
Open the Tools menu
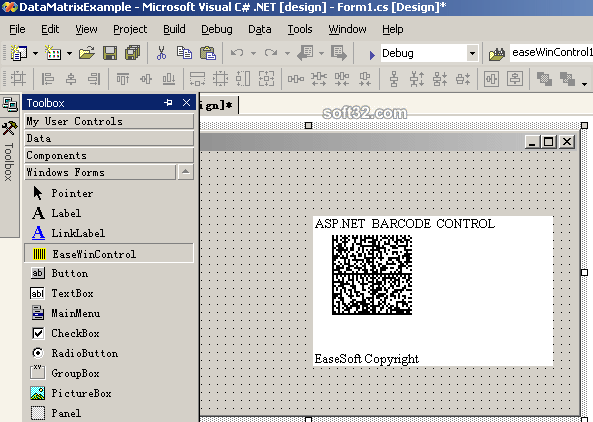[300, 29]
